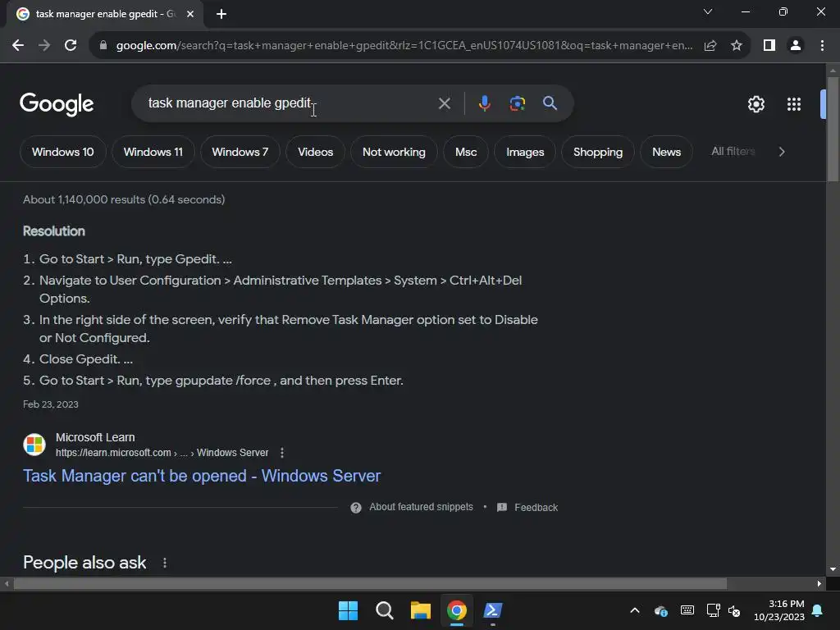
Task: Switch to Shopping results
Action: pyautogui.click(x=598, y=152)
